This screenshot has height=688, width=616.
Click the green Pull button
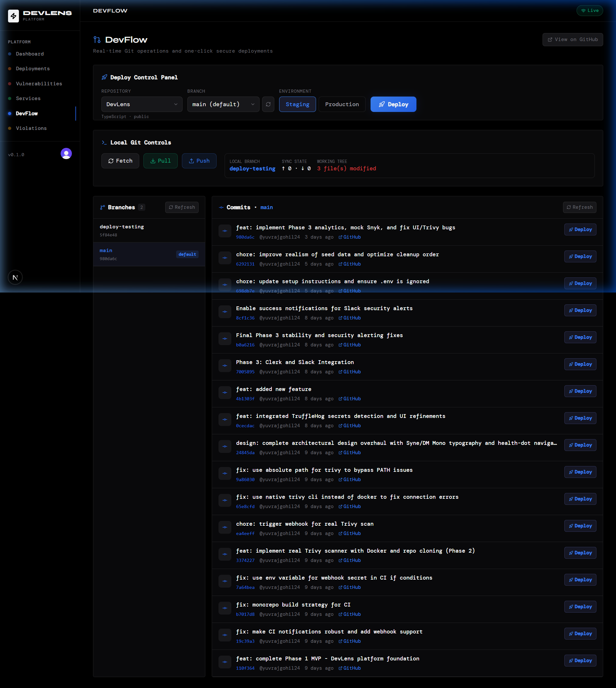[x=160, y=161]
